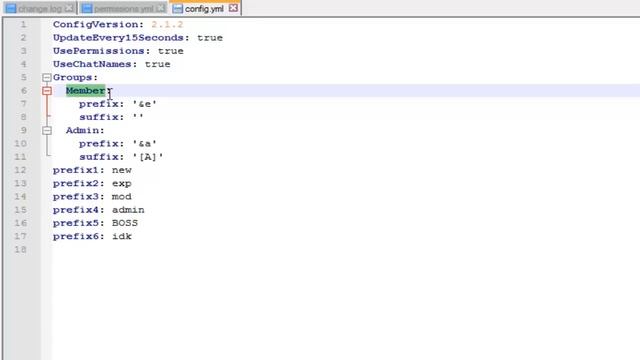Click true value after UpdateEvery15Seconds
The width and height of the screenshot is (640, 360).
pos(210,38)
